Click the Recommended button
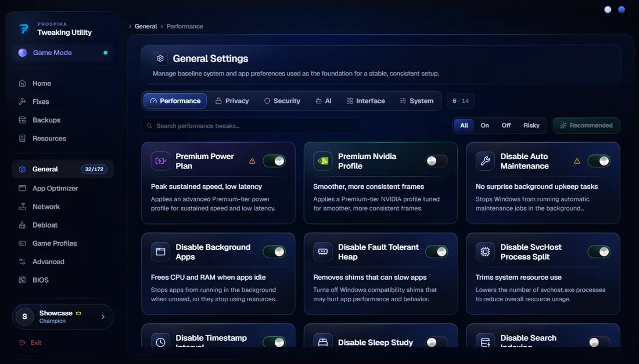 [x=587, y=125]
